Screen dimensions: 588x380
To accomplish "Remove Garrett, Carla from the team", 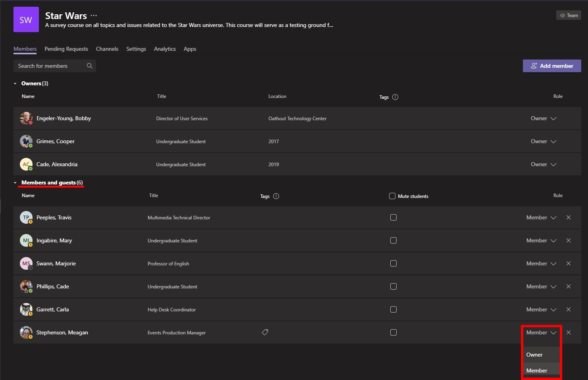I will [x=569, y=309].
